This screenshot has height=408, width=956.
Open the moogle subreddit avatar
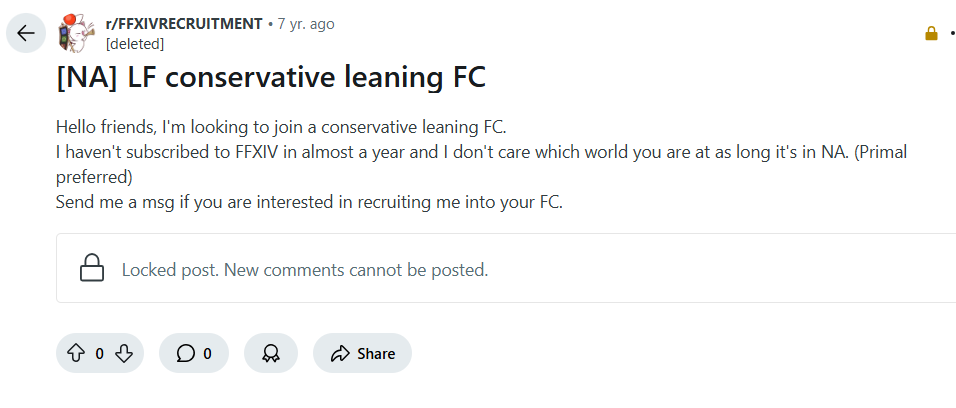(76, 33)
